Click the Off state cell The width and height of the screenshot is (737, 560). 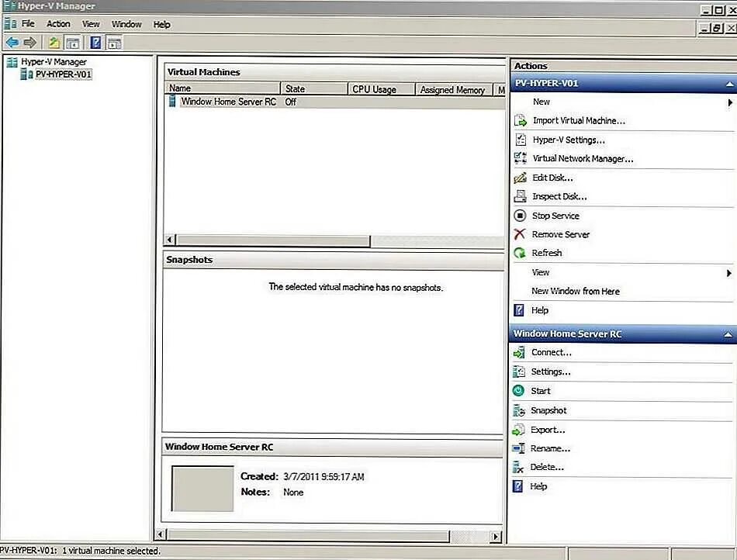(290, 102)
